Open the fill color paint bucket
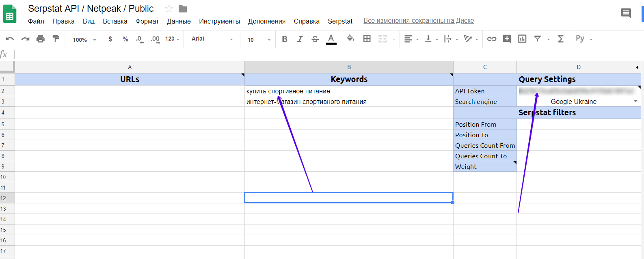This screenshot has width=644, height=259. [350, 39]
